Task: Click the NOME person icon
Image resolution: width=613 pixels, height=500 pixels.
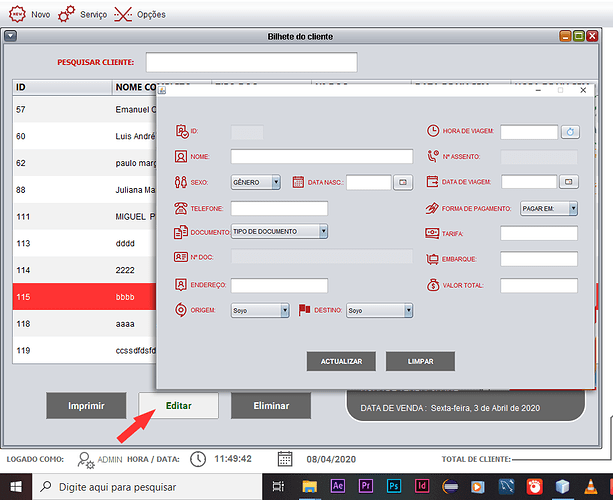Action: (x=181, y=157)
